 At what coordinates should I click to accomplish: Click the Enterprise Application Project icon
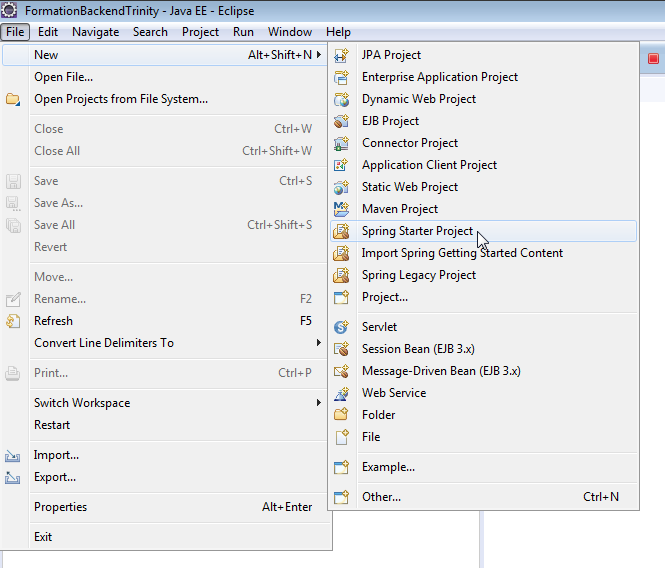pyautogui.click(x=341, y=77)
